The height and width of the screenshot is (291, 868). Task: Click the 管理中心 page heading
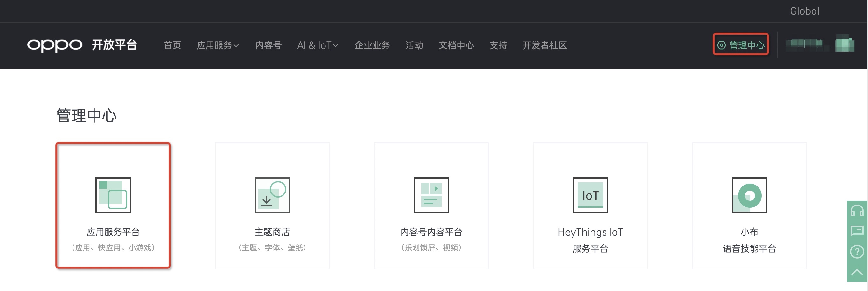point(87,115)
